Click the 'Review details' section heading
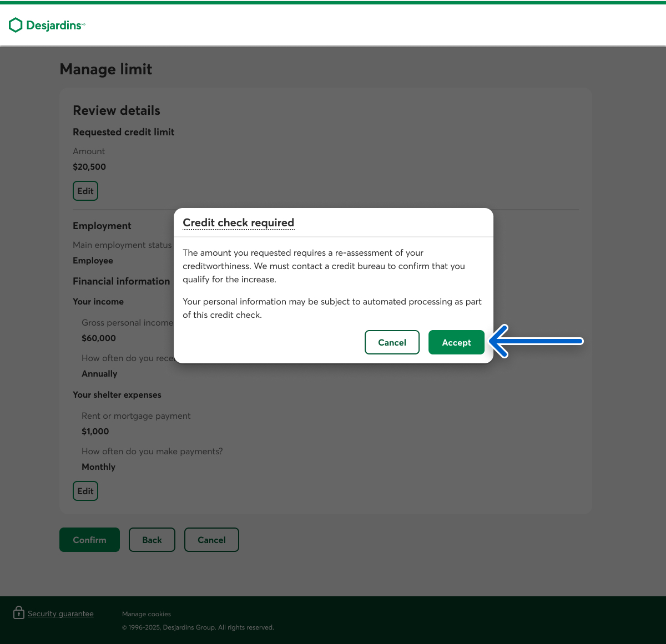 (117, 111)
